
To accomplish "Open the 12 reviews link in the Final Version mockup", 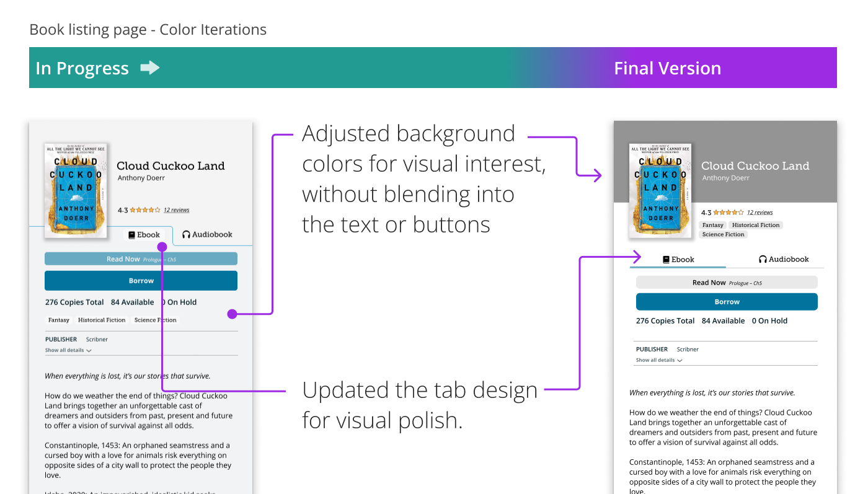I will [x=760, y=213].
